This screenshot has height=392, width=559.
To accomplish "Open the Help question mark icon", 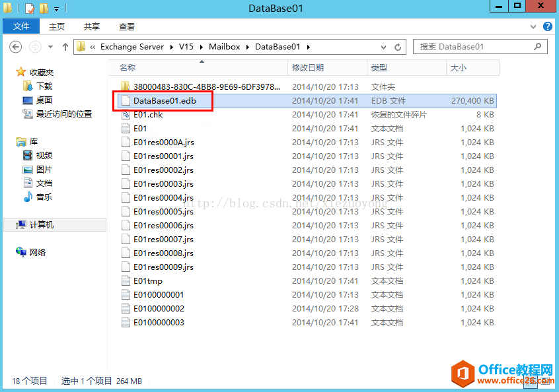I will [x=548, y=26].
